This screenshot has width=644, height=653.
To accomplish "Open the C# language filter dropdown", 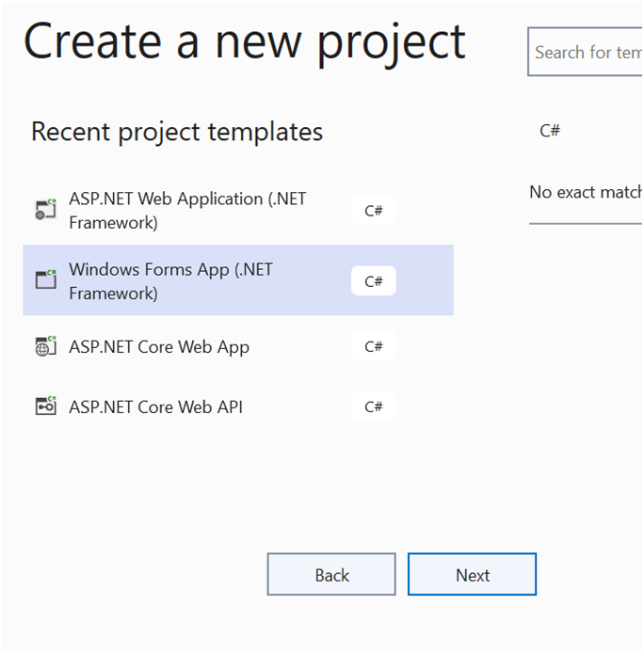I will click(x=586, y=131).
